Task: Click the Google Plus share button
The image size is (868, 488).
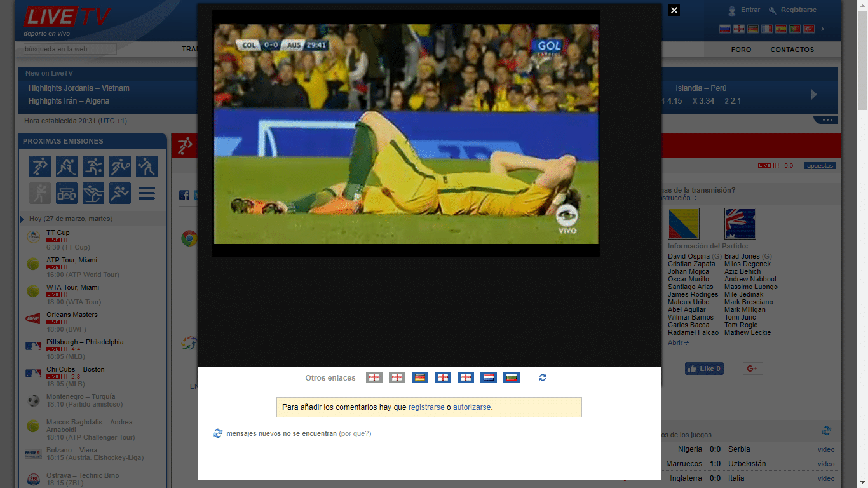Action: pyautogui.click(x=752, y=369)
